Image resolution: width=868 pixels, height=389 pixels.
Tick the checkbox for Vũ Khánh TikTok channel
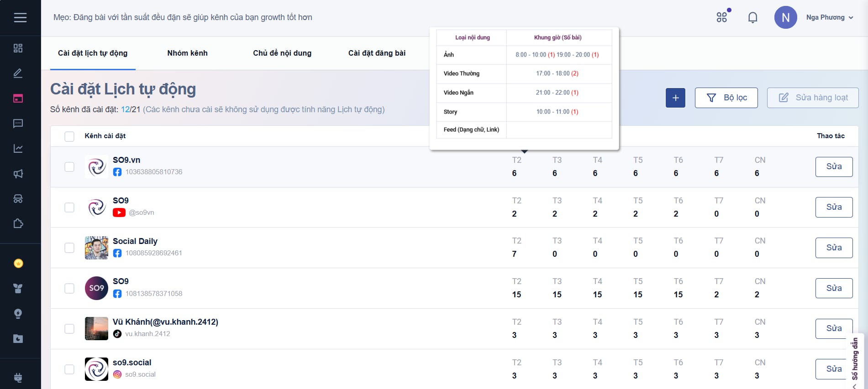tap(69, 329)
